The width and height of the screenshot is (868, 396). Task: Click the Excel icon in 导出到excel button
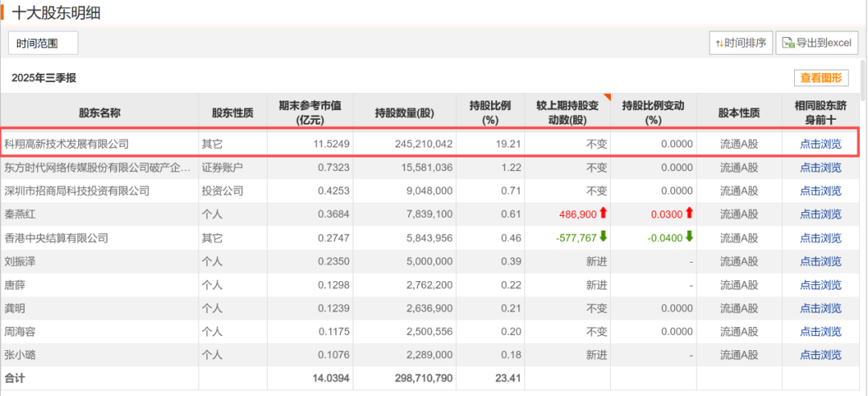pos(788,43)
